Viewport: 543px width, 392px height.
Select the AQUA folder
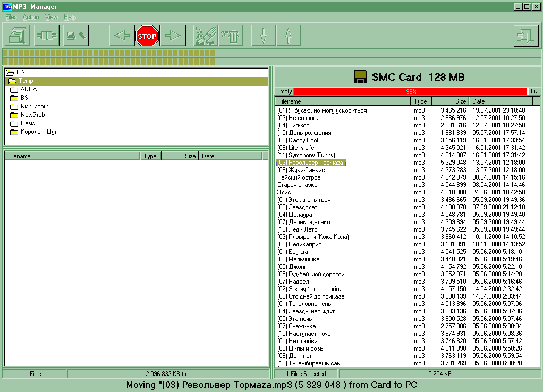28,89
